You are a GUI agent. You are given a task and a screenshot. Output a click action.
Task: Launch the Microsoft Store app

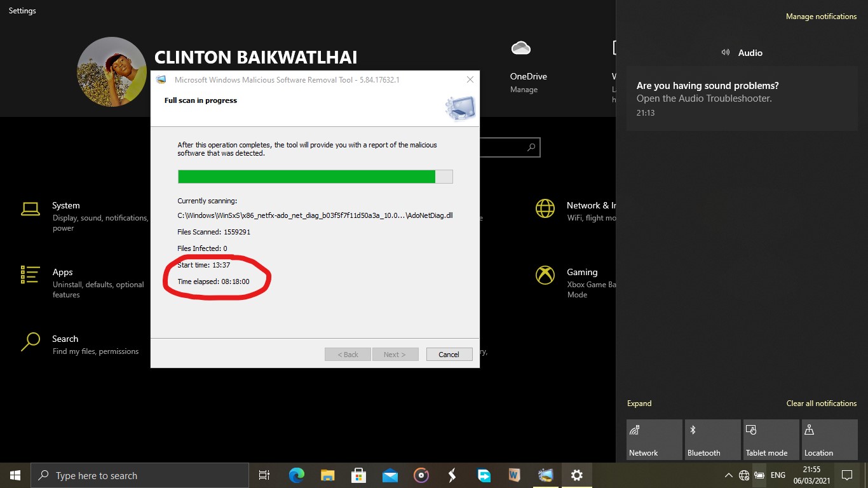[x=358, y=475]
